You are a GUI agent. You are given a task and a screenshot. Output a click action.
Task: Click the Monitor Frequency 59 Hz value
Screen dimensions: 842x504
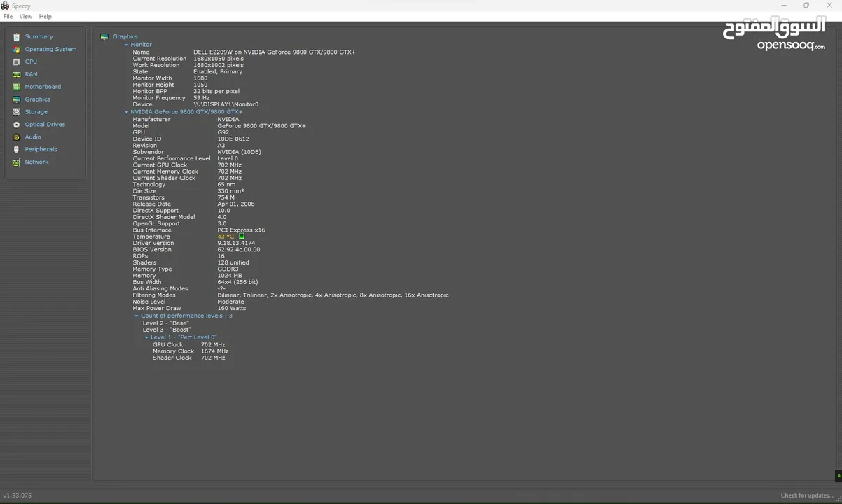[x=202, y=98]
